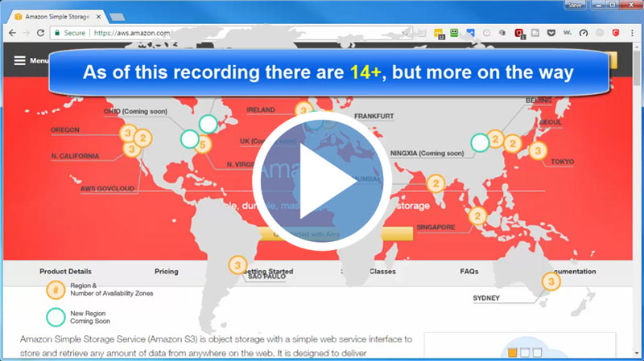
Task: Click the red shield extension icon
Action: [x=615, y=33]
